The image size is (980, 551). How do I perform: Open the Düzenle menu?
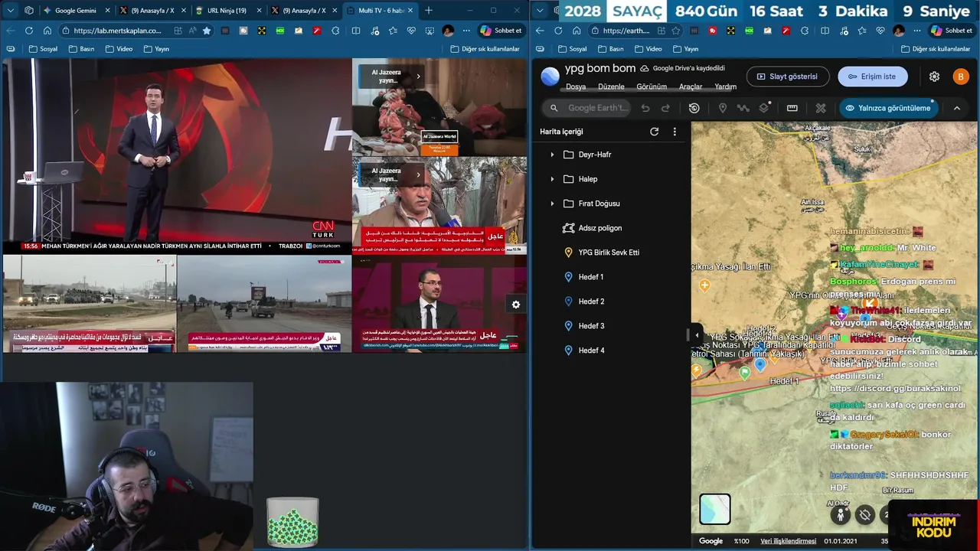[611, 86]
